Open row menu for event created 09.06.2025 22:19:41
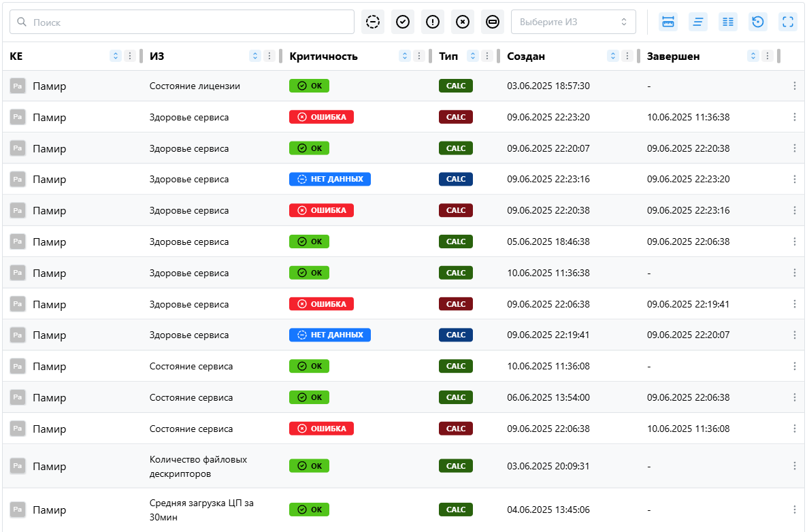The width and height of the screenshot is (807, 532). [794, 335]
